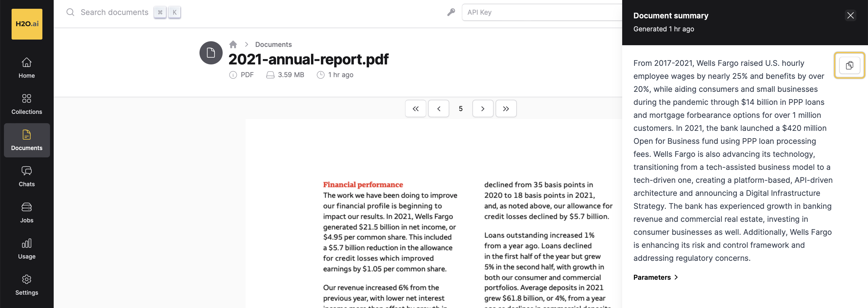Go to the next page

pyautogui.click(x=483, y=109)
